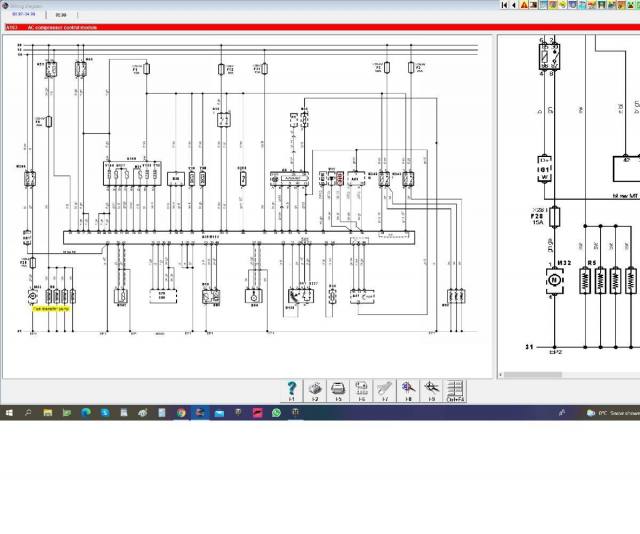Open WhatsApp from the taskbar
The image size is (640, 534).
tap(277, 412)
